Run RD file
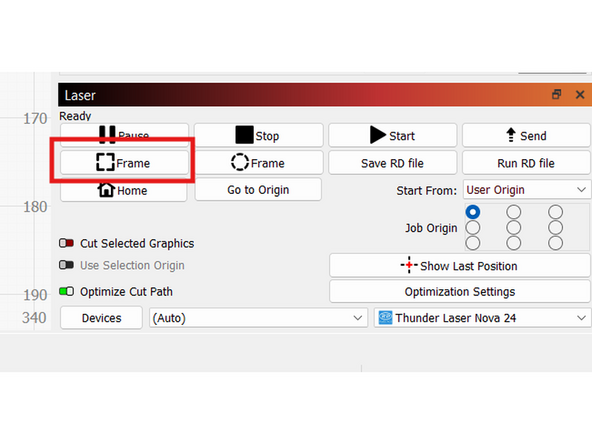This screenshot has width=592, height=444. point(526,163)
